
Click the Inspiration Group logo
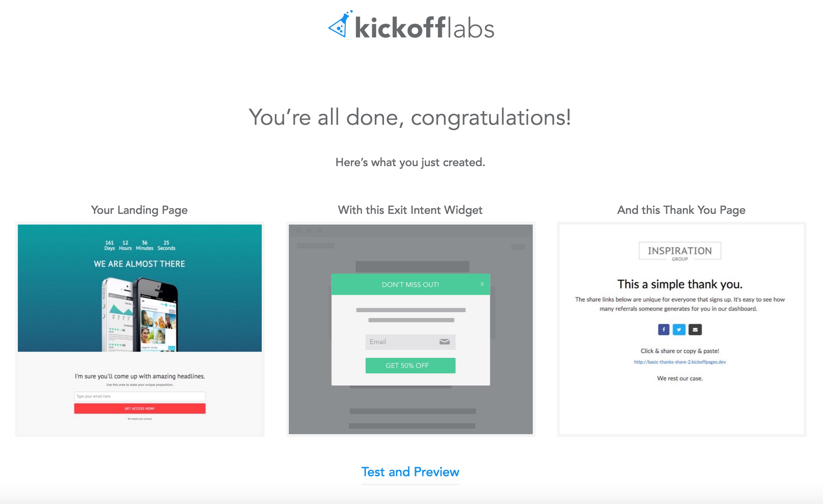[680, 252]
